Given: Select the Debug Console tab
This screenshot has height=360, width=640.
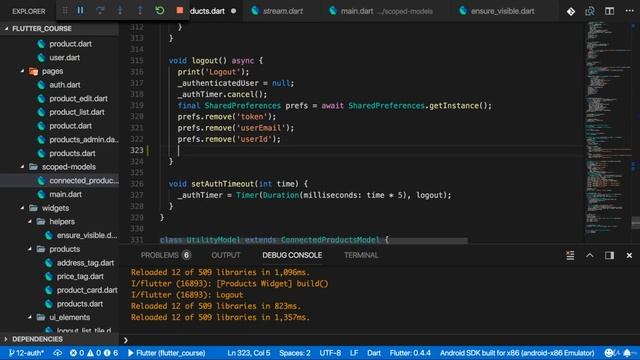Looking at the screenshot, I should point(292,256).
